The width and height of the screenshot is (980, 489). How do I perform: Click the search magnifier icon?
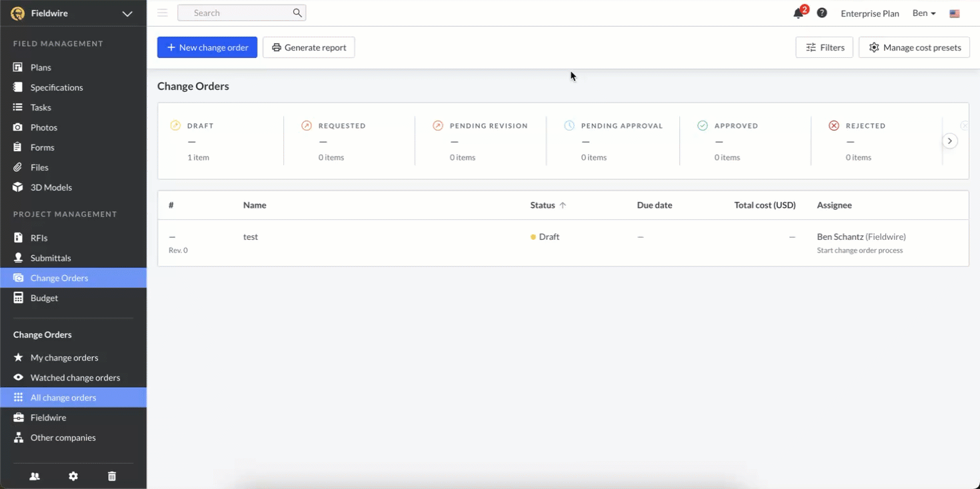click(x=297, y=13)
